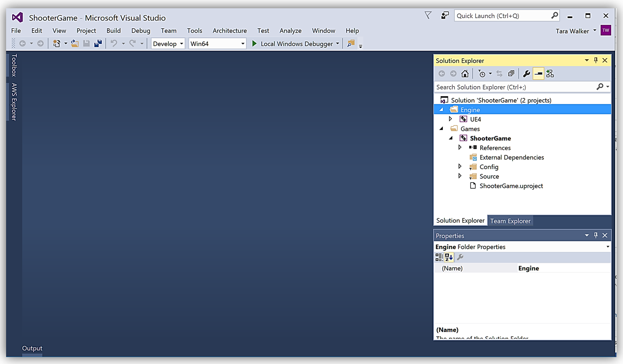Expand the UE4 project node

point(451,119)
